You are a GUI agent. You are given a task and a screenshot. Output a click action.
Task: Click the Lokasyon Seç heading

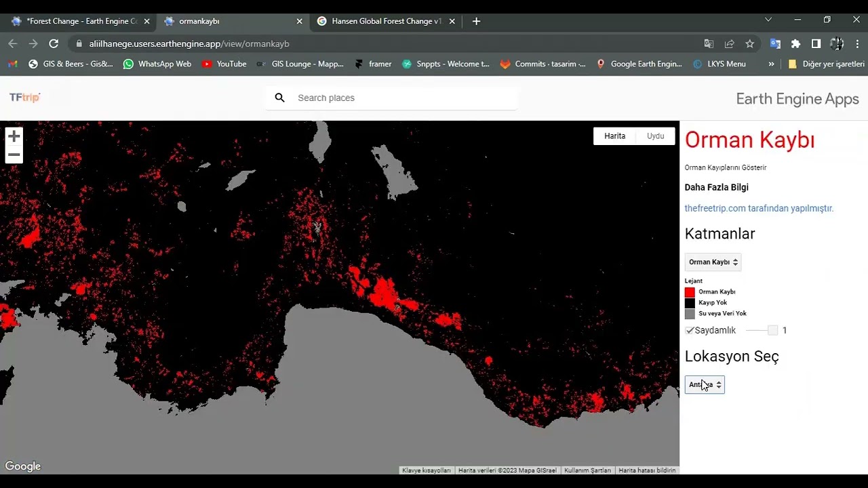click(732, 357)
